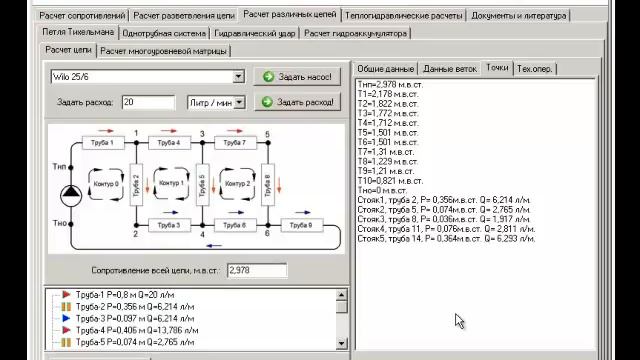The height and width of the screenshot is (360, 640).
Task: Click the T1=2,178 м.в.ст. line
Action: (388, 94)
